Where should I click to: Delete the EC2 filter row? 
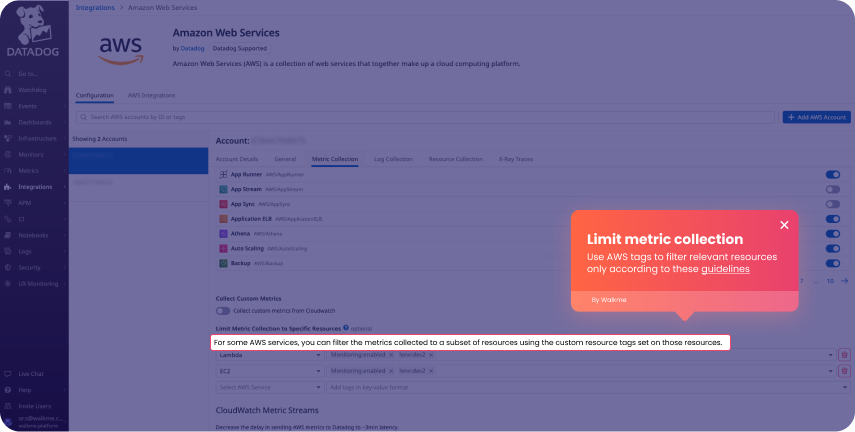click(x=844, y=371)
